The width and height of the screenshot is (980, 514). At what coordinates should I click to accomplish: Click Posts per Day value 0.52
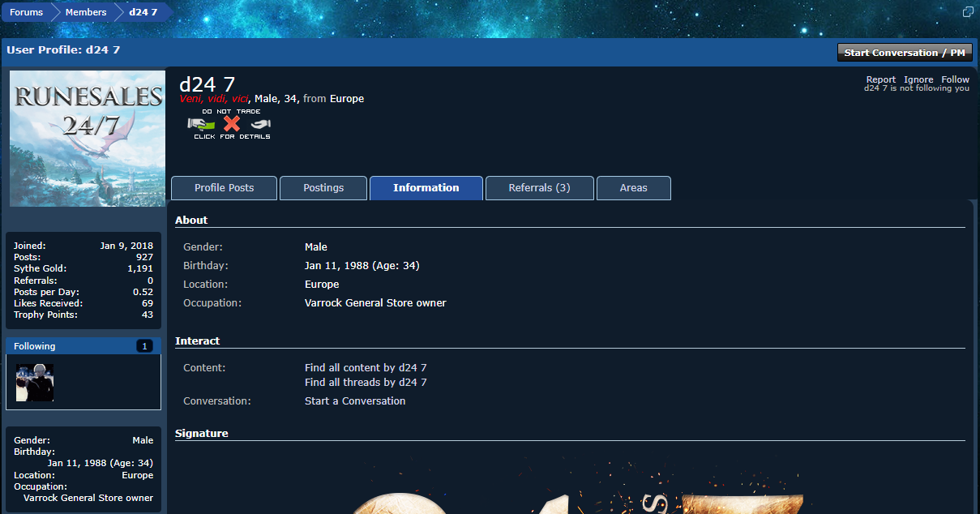coord(143,292)
